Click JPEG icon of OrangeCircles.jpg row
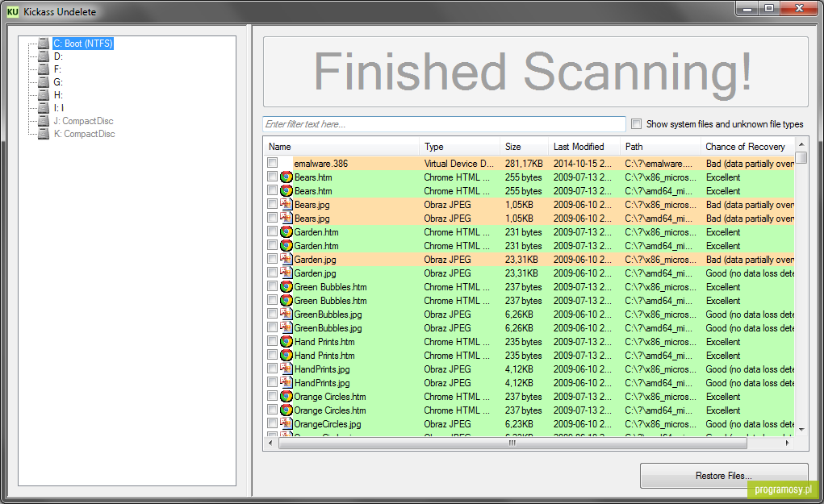Screen dimensions: 824x504 287,423
